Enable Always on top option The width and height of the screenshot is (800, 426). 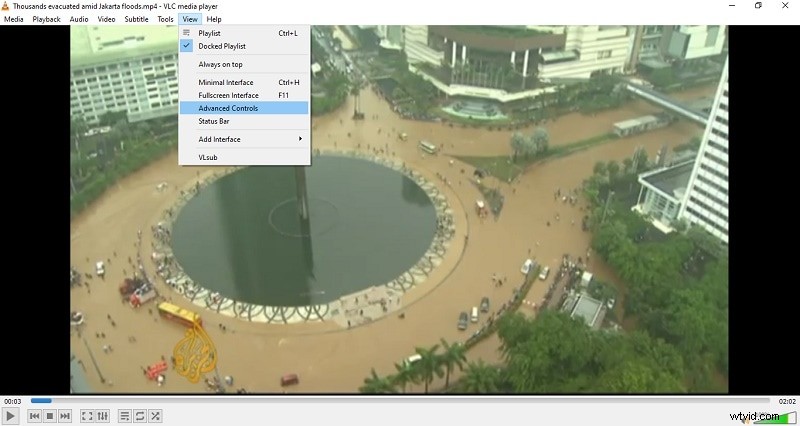pyautogui.click(x=244, y=64)
